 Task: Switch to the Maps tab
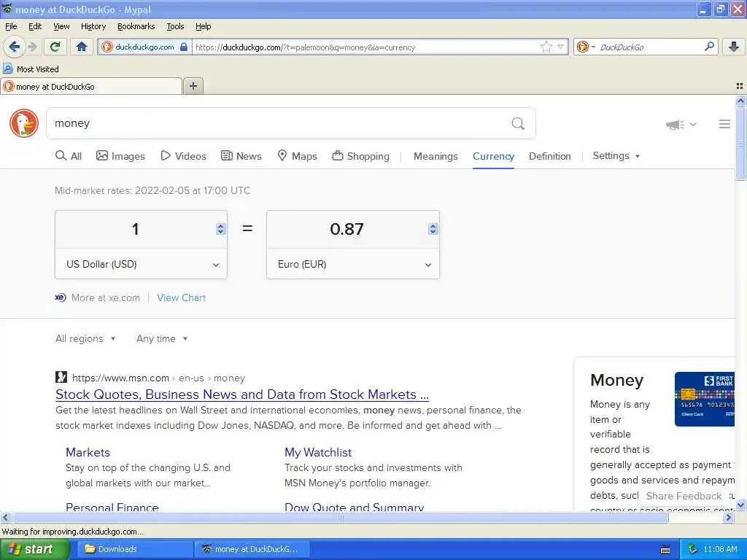(x=298, y=156)
